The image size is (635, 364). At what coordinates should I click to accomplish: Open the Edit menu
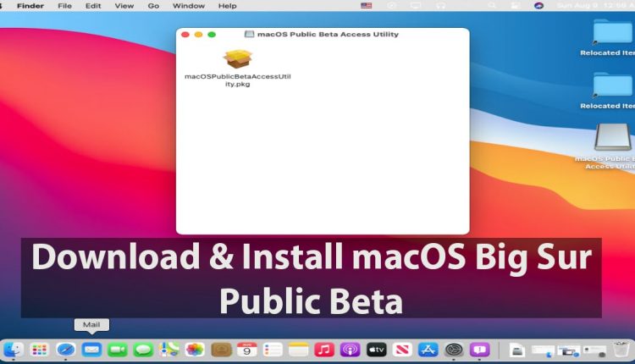(x=93, y=6)
